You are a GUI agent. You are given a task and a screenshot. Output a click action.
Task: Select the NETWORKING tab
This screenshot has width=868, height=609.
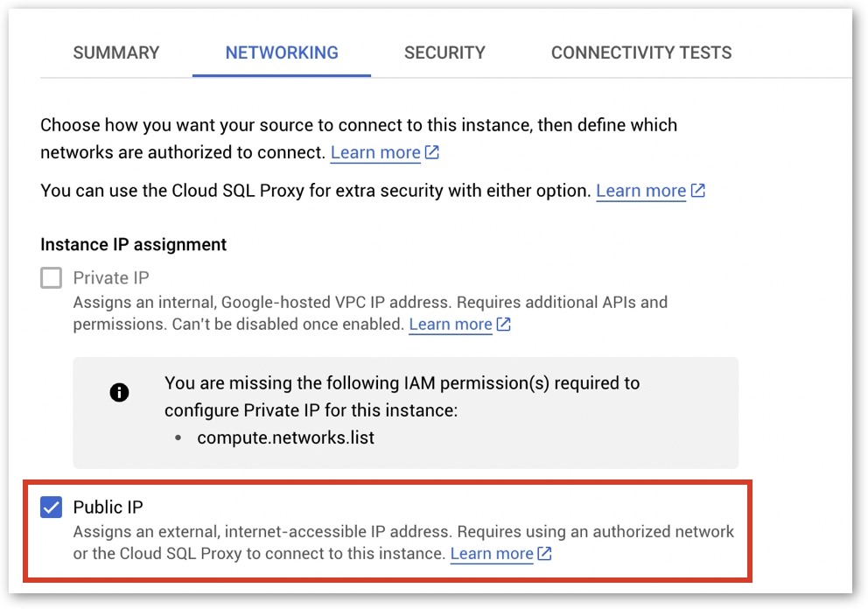282,52
